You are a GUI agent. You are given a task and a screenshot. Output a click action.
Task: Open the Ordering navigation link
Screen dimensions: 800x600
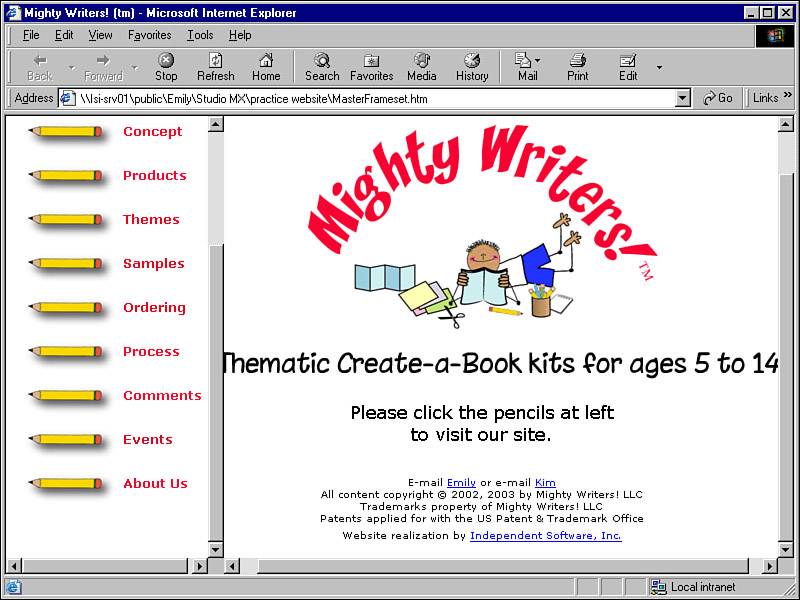click(x=154, y=308)
